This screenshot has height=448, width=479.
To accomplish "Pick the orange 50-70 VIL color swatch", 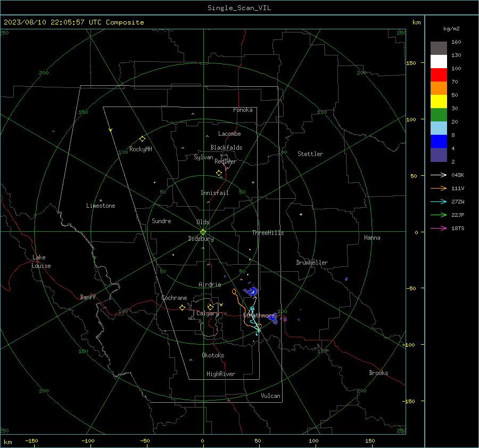I will (439, 88).
